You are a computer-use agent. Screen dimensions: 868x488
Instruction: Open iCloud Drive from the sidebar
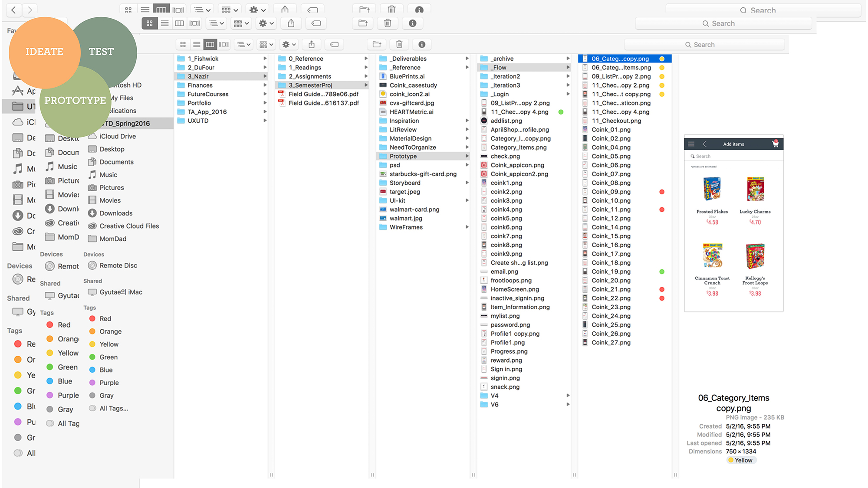pyautogui.click(x=117, y=136)
